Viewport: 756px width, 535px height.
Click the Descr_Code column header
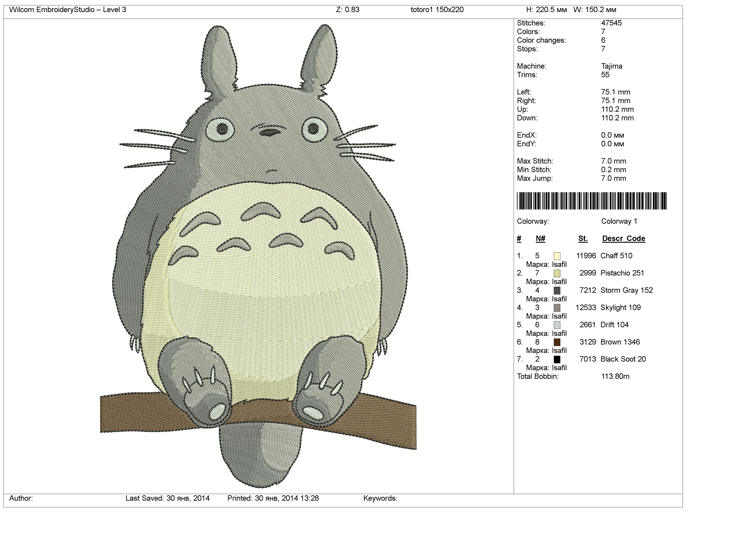(x=623, y=239)
